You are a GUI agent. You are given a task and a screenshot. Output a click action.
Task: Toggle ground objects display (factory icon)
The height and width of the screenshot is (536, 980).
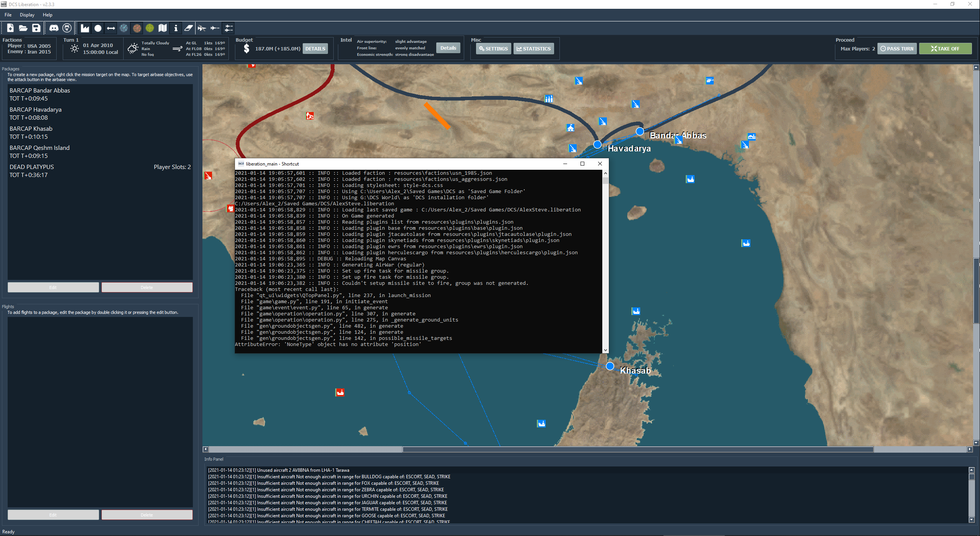coord(85,28)
